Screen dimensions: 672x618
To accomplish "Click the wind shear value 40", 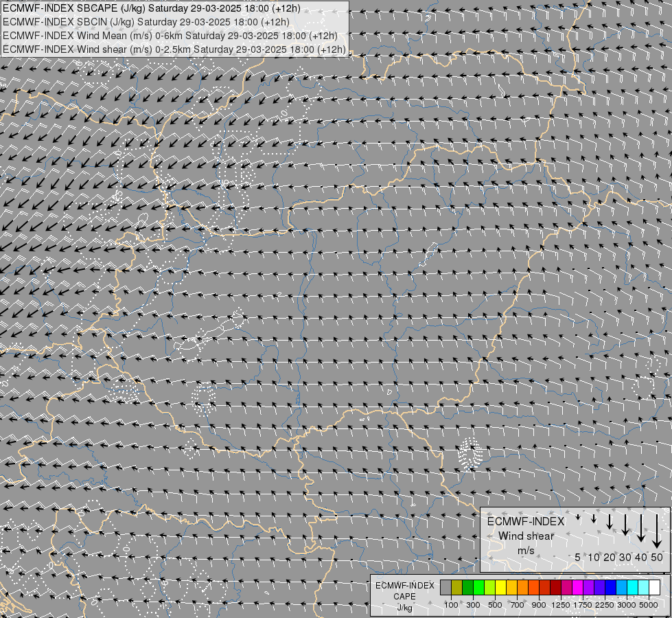I will (x=641, y=557).
